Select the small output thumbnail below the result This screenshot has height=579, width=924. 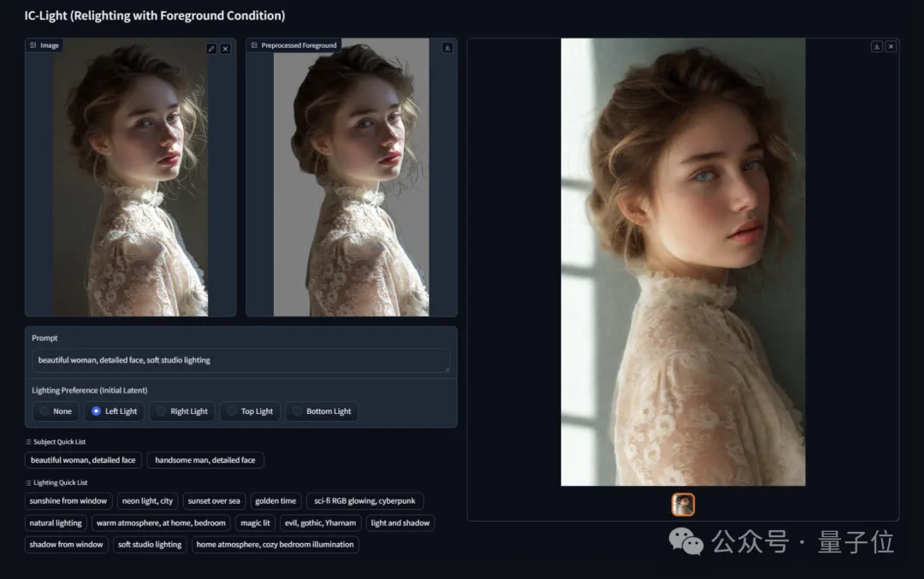(683, 505)
